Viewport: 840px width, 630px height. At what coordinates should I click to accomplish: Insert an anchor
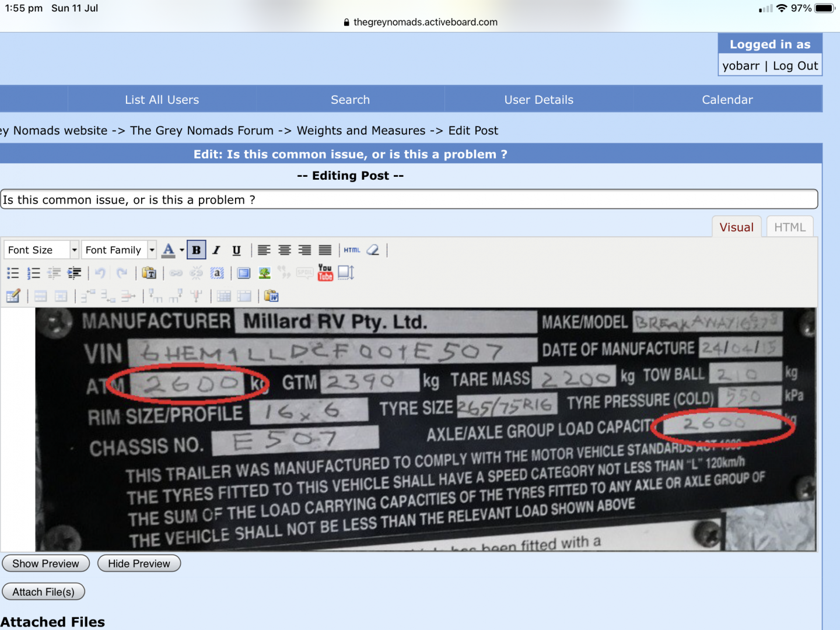coord(217,273)
